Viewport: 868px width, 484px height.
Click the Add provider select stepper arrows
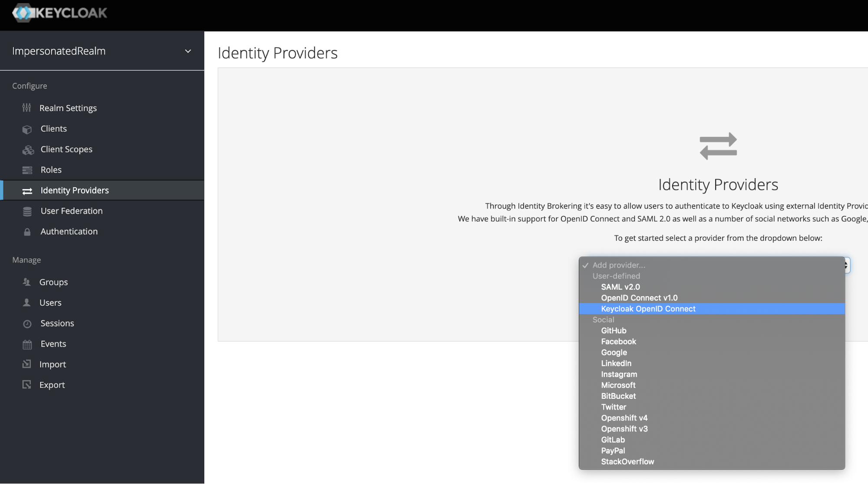846,265
